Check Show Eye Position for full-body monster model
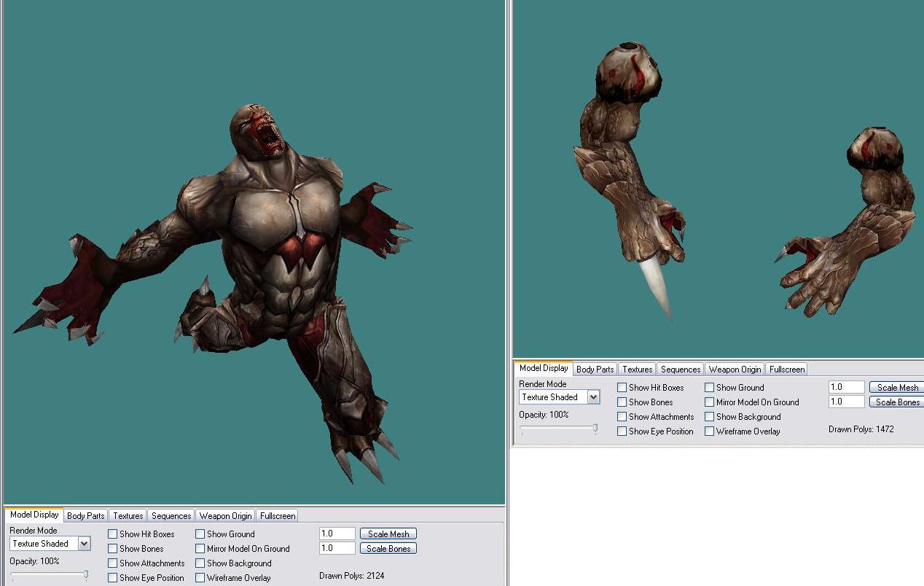The height and width of the screenshot is (586, 924). [112, 578]
